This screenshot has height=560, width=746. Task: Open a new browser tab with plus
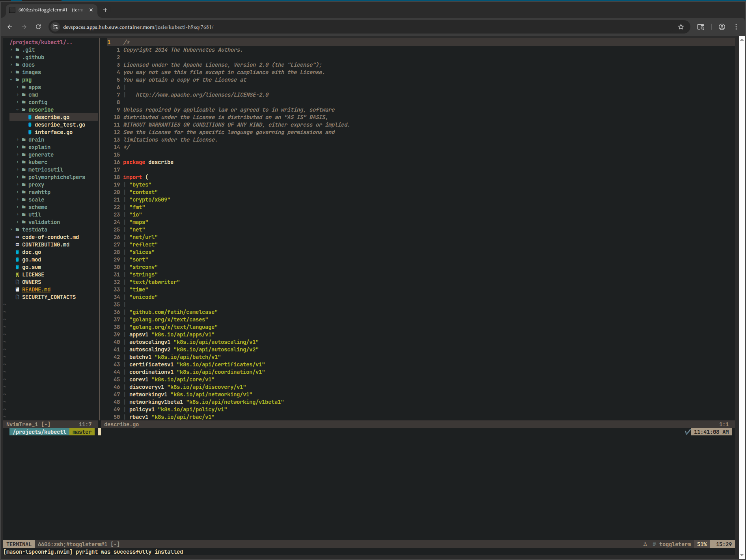point(105,10)
